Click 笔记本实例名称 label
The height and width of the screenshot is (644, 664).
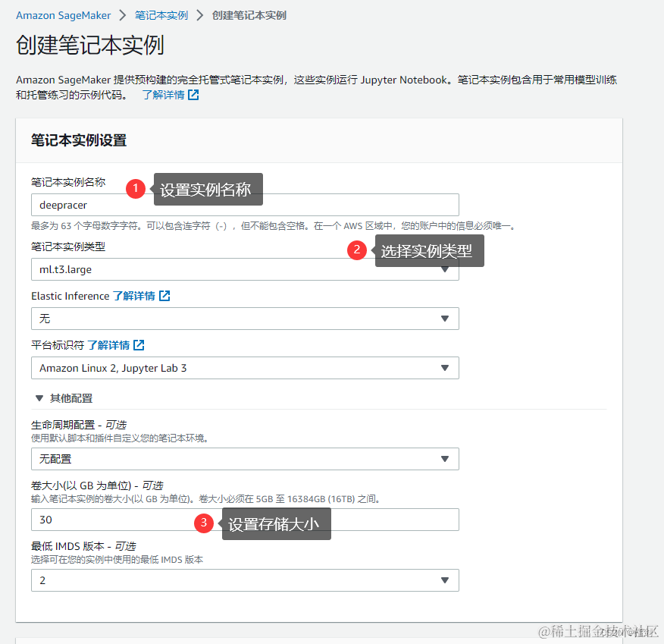coord(68,182)
